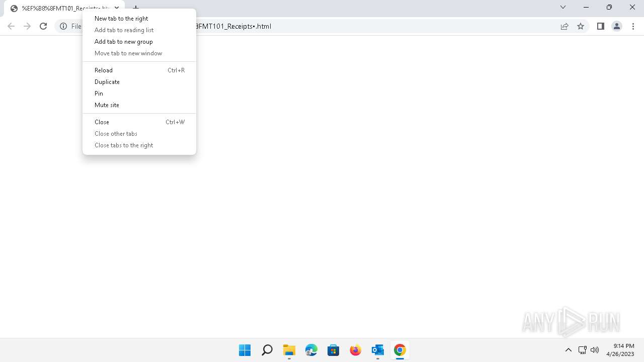Bookmark this page with star icon

coord(581,26)
